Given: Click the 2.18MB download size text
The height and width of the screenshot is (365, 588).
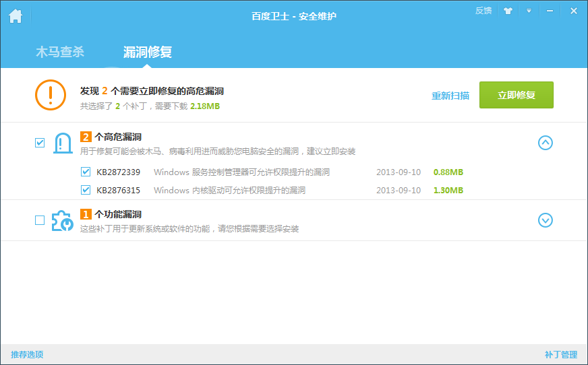Looking at the screenshot, I should pos(205,106).
